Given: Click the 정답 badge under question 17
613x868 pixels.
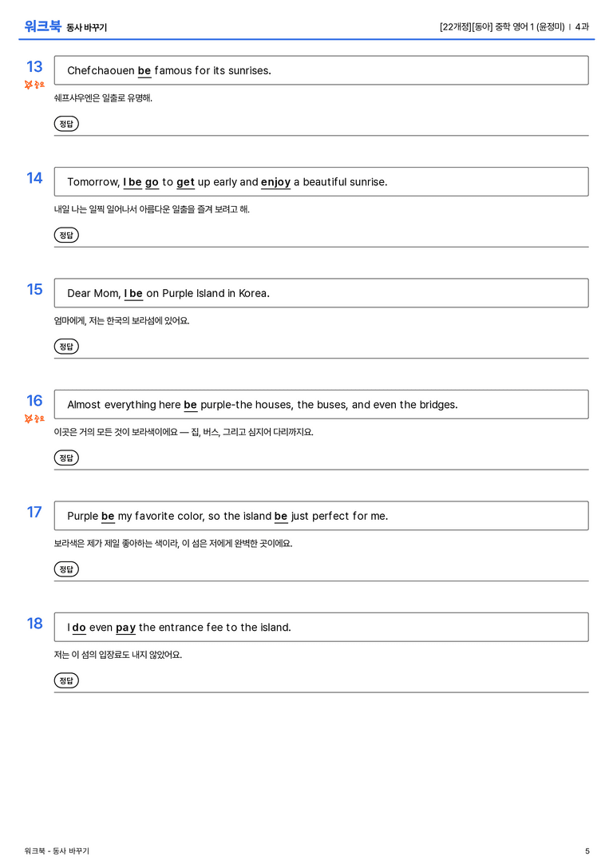Looking at the screenshot, I should coord(66,569).
